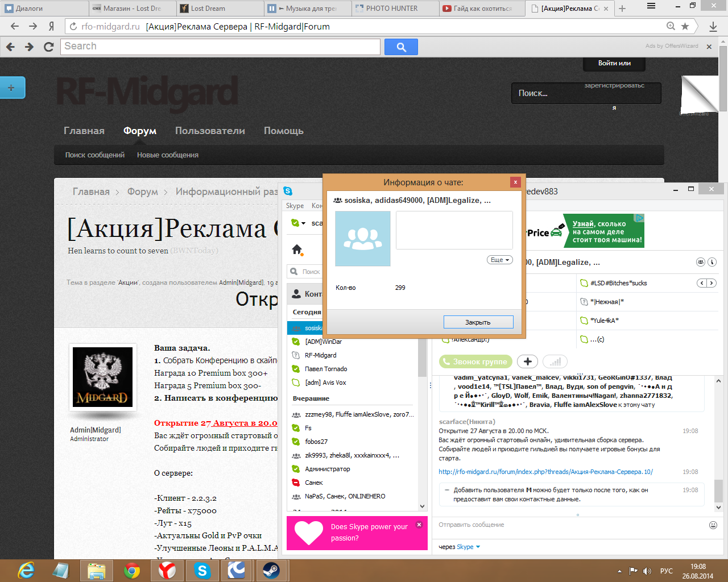This screenshot has height=582, width=728.
Task: Open the browser hamburger menu
Action: (x=651, y=6)
